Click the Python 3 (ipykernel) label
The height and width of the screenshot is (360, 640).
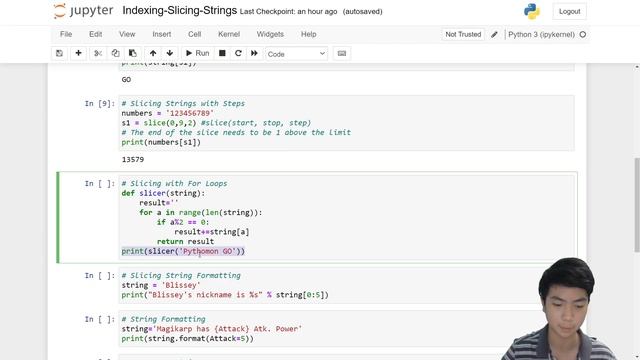pyautogui.click(x=541, y=35)
